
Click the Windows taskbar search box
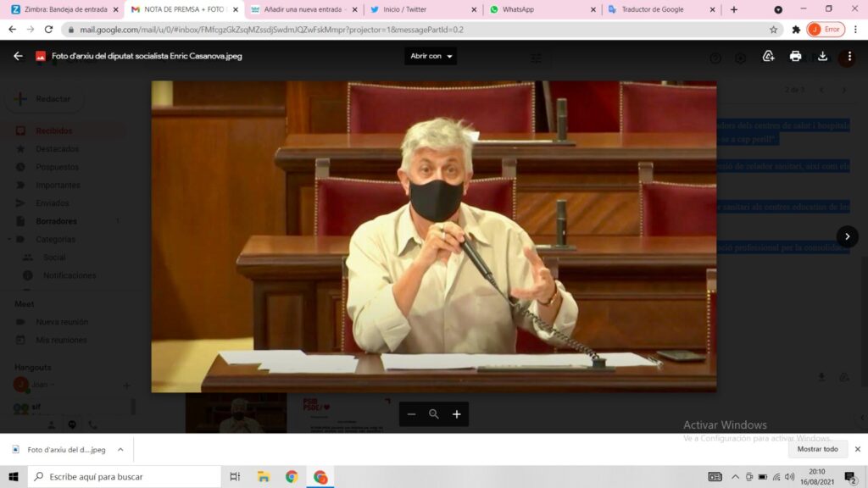coord(125,477)
